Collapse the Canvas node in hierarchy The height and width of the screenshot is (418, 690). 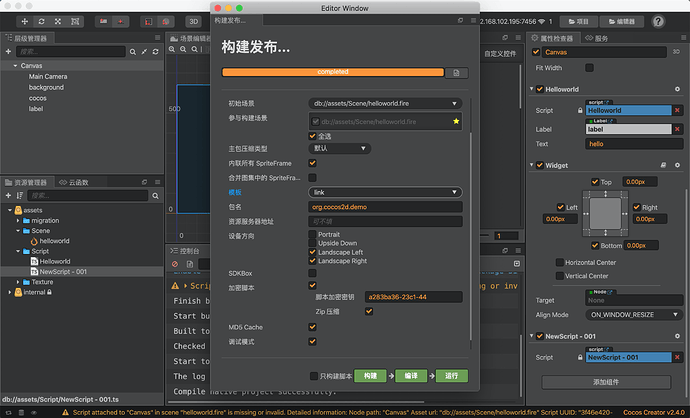[x=13, y=65]
